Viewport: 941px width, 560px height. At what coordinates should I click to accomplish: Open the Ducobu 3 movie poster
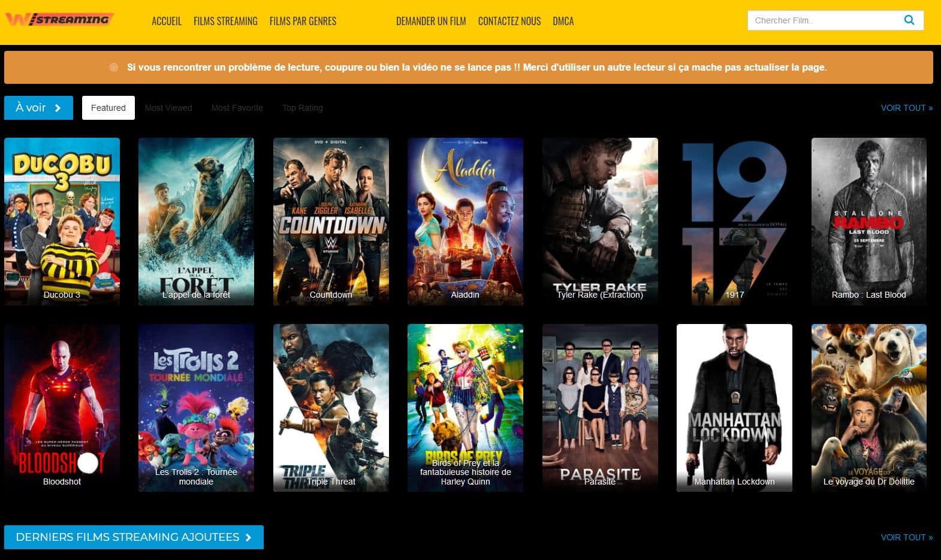point(62,222)
